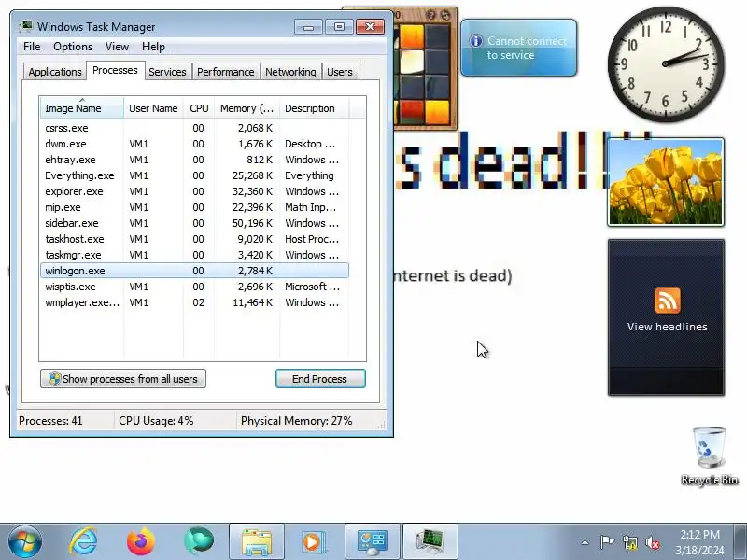Switch to the Performance tab
Viewport: 747px width, 560px height.
point(226,72)
